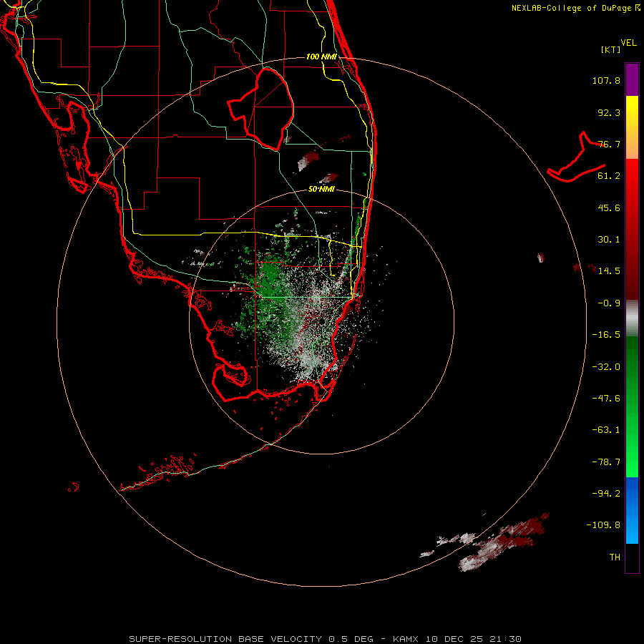
Task: Click the 30.1 legend value
Action: click(609, 240)
